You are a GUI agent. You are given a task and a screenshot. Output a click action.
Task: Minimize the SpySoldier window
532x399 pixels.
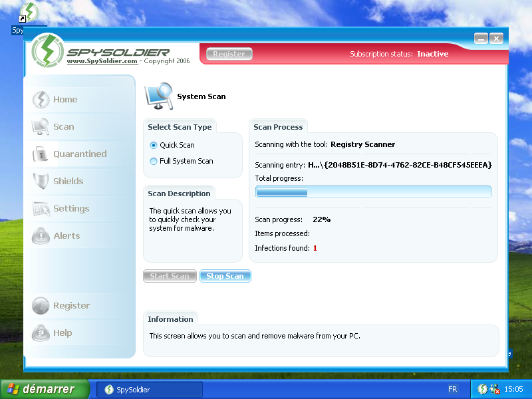pyautogui.click(x=481, y=39)
